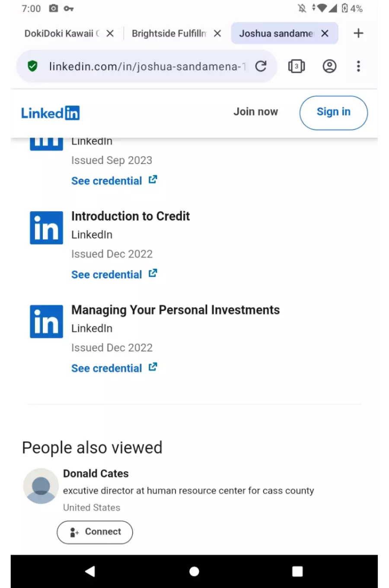This screenshot has width=389, height=588.
Task: Click LinkedIn icon beside Managing Your Personal Investments
Action: (46, 321)
